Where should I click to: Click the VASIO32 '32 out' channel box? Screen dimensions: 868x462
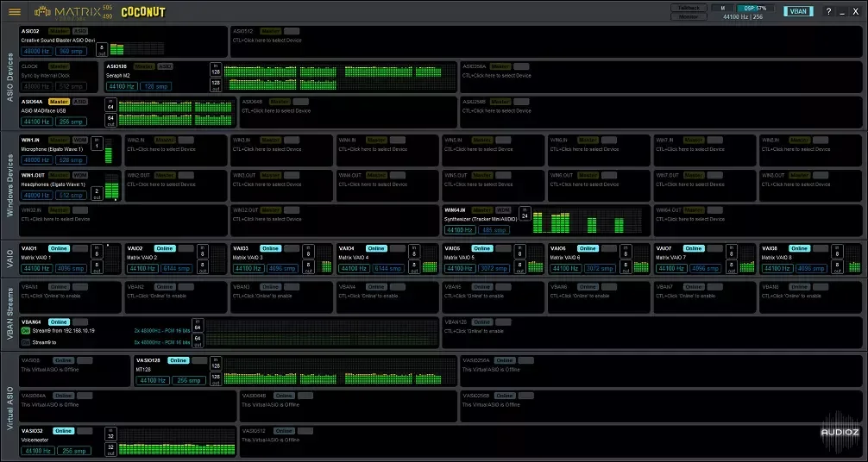110,449
